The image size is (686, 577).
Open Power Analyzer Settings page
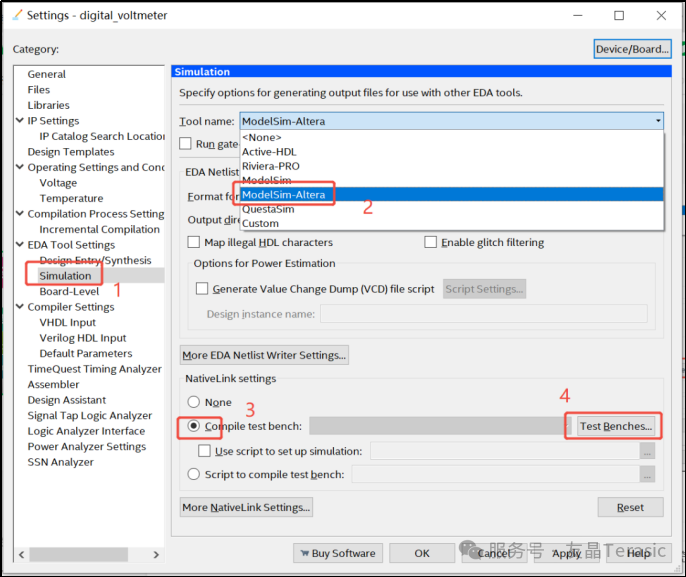point(87,447)
